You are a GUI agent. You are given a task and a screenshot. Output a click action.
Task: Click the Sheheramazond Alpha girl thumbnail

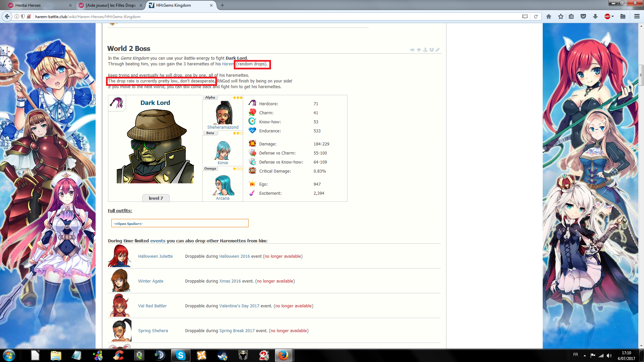223,113
